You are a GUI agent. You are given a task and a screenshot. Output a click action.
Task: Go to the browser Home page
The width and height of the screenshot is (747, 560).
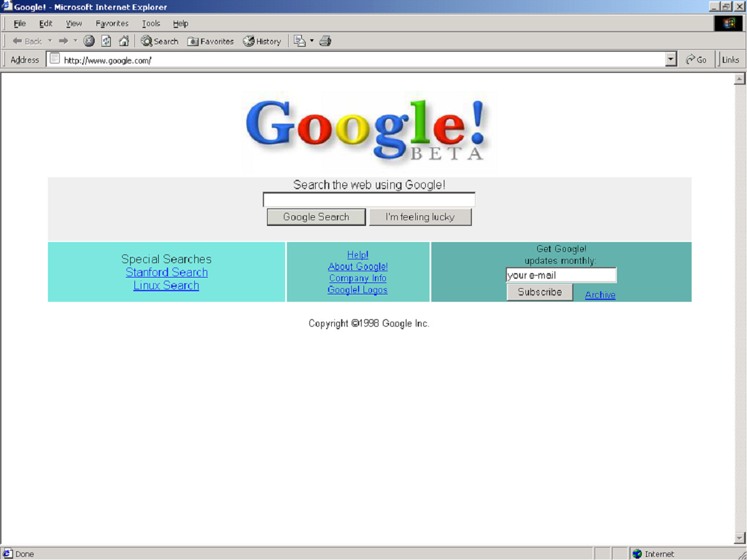click(x=124, y=41)
